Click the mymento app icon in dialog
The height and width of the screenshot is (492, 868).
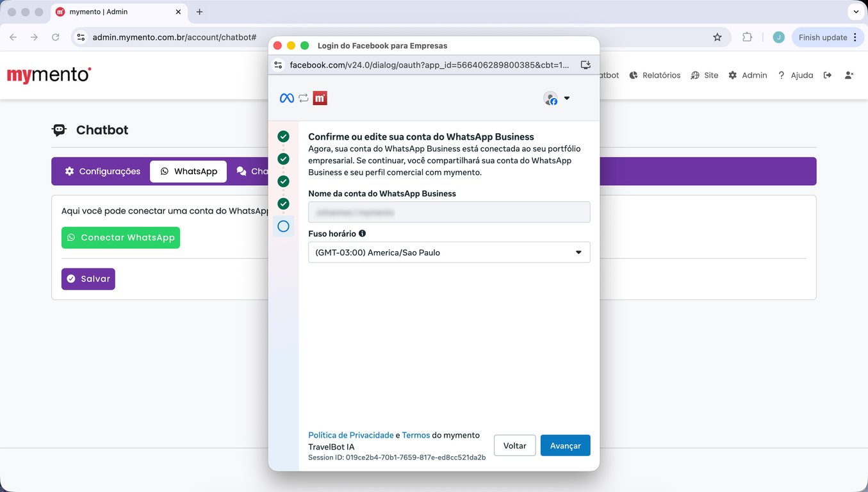pyautogui.click(x=320, y=98)
